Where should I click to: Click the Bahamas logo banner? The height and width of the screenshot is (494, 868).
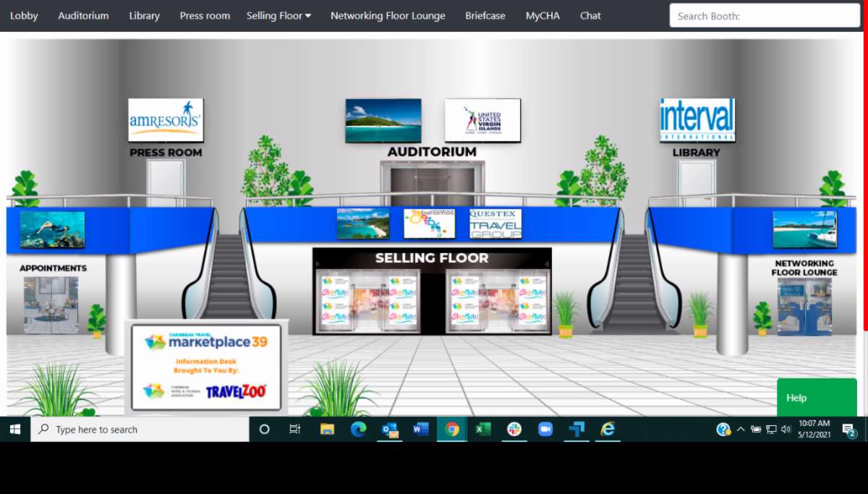click(430, 223)
